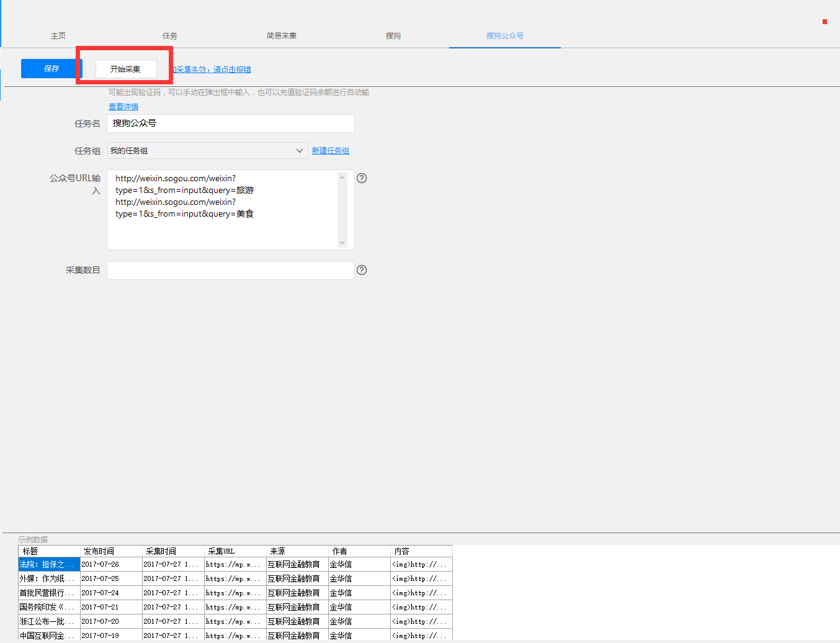The height and width of the screenshot is (643, 840).
Task: Click the 采集URL column header
Action: tap(236, 551)
